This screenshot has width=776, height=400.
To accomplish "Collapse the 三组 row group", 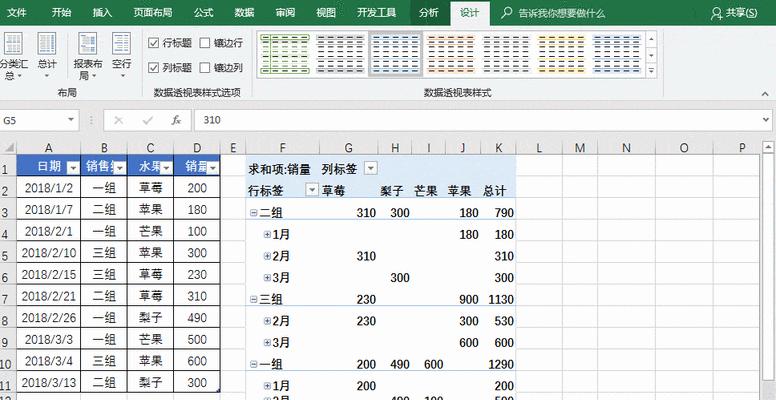I will pos(253,300).
